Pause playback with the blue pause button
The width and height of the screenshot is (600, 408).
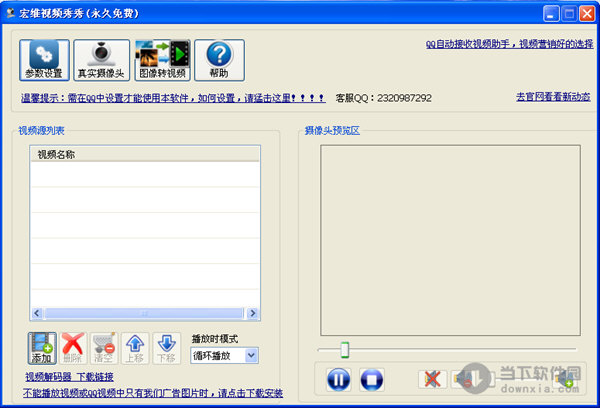pyautogui.click(x=339, y=380)
